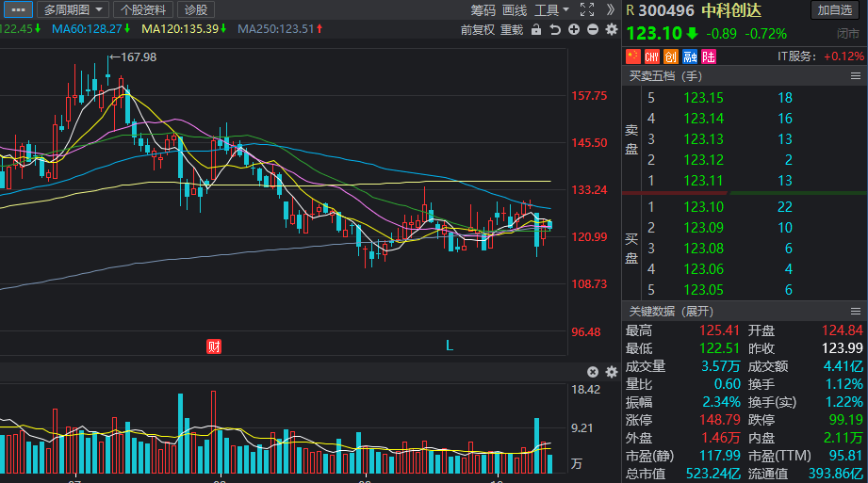Expand the 工具 dropdown menu
This screenshot has width=868, height=483.
point(551,10)
